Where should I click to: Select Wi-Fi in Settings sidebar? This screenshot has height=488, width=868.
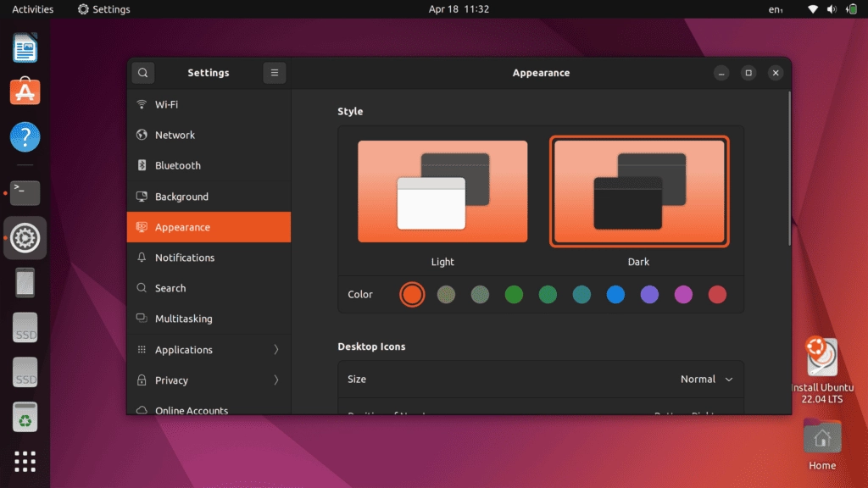tap(209, 104)
